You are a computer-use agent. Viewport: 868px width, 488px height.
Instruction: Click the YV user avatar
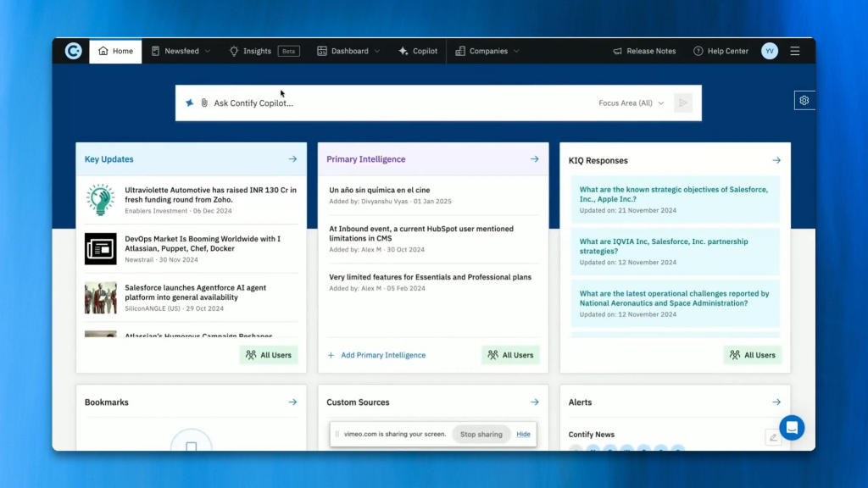(x=769, y=51)
